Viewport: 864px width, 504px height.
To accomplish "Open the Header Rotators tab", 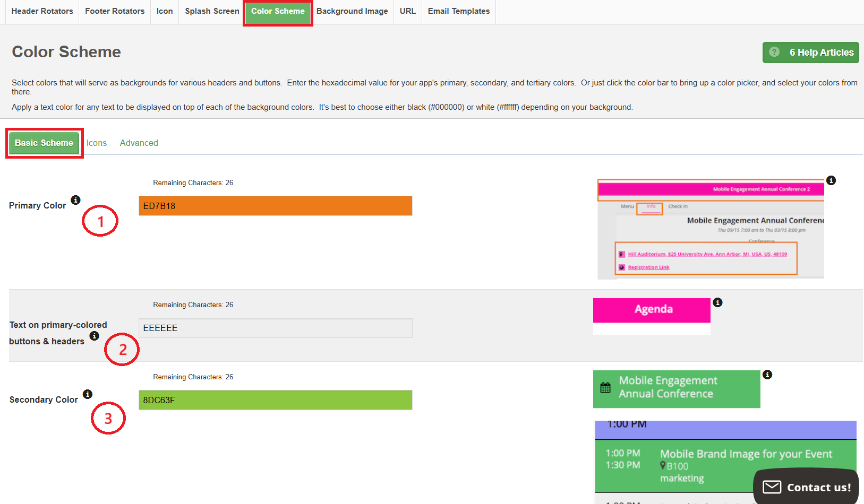I will coord(42,11).
